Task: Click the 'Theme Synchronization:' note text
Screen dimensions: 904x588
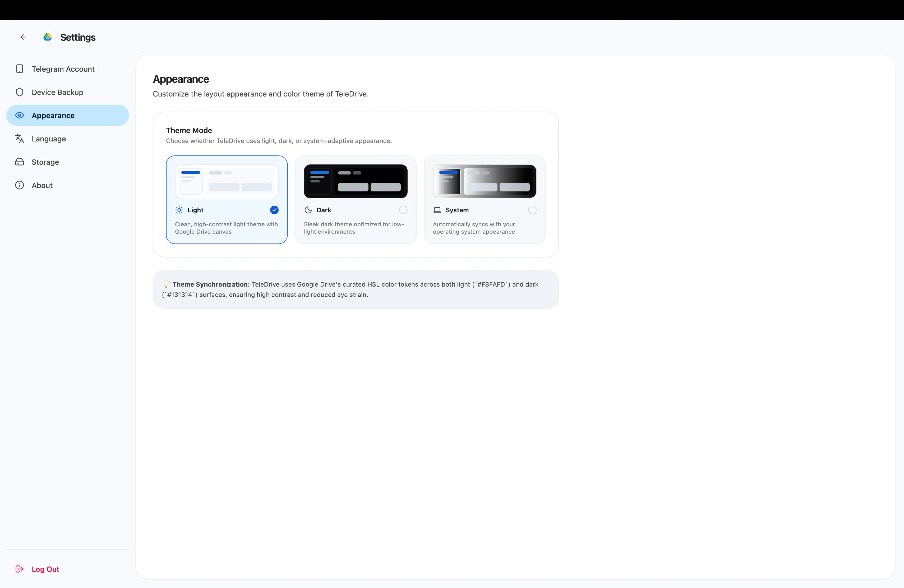Action: click(211, 284)
